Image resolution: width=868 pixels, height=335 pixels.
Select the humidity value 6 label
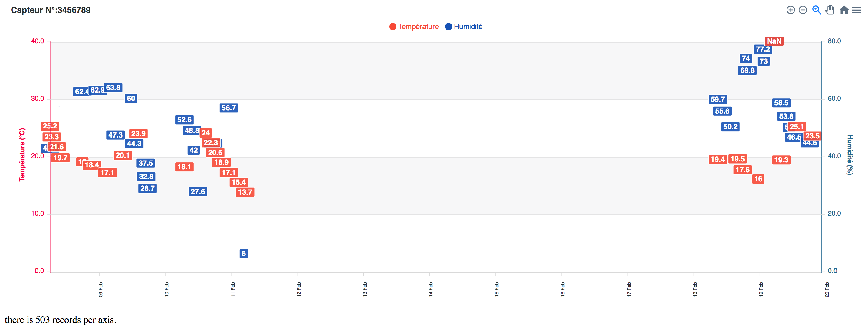pos(244,254)
